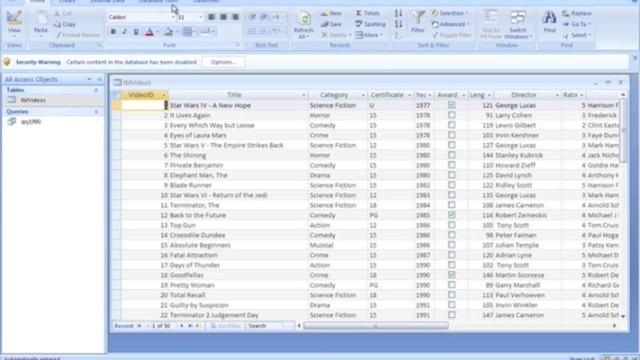
Task: Collapse the Tables group
Action: pos(96,90)
